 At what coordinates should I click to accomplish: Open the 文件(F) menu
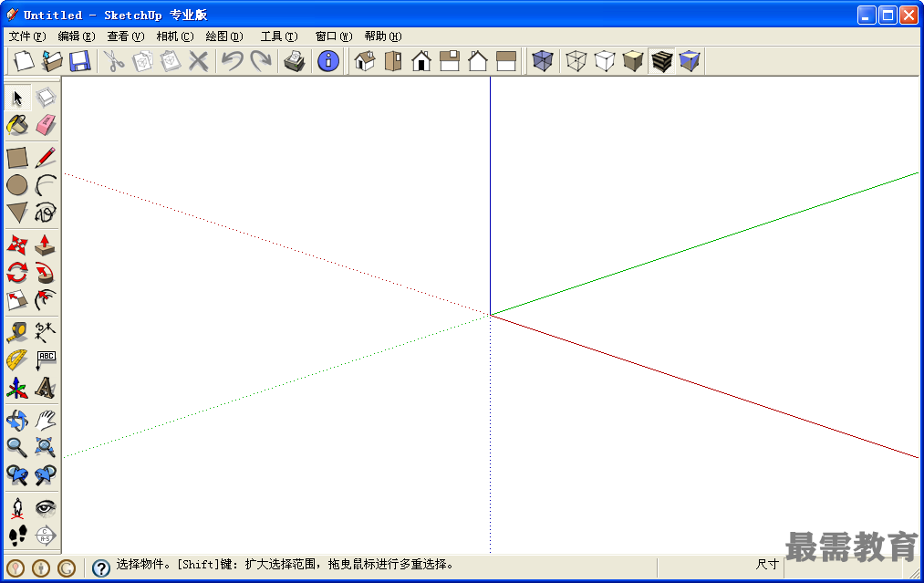coord(27,36)
